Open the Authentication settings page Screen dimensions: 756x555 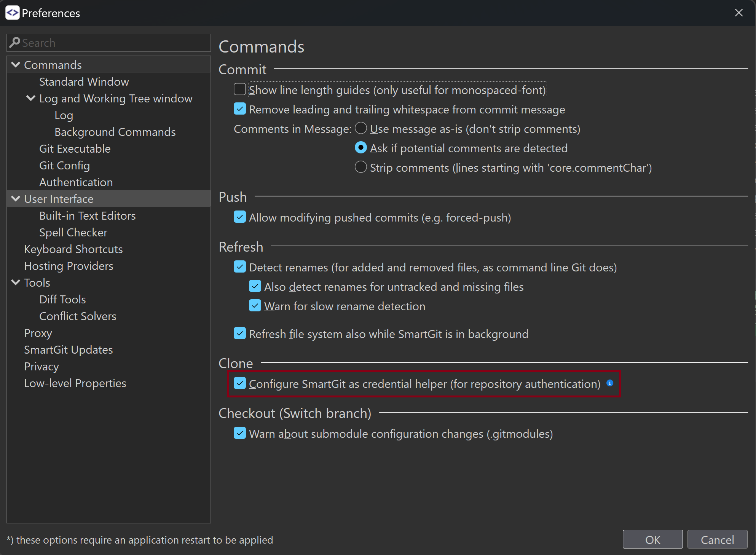pos(76,182)
